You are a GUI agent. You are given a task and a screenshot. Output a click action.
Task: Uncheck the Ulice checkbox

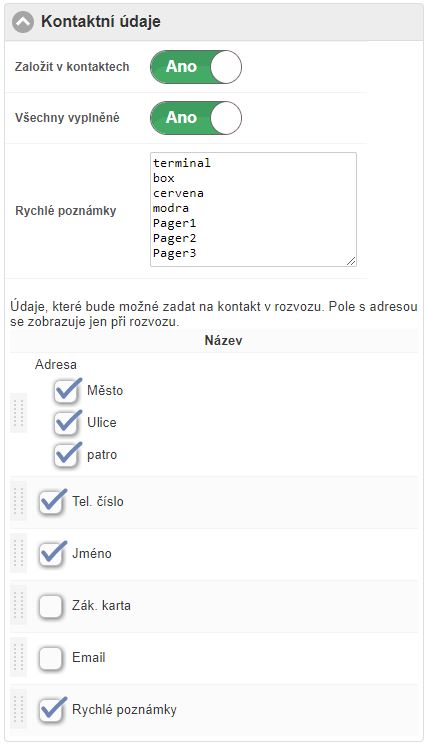[x=66, y=423]
